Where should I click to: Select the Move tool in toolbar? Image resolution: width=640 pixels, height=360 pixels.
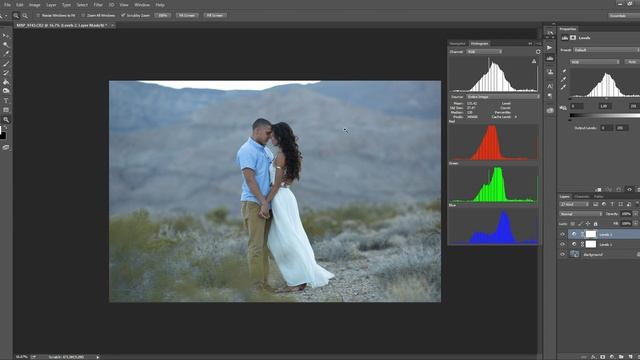click(6, 36)
